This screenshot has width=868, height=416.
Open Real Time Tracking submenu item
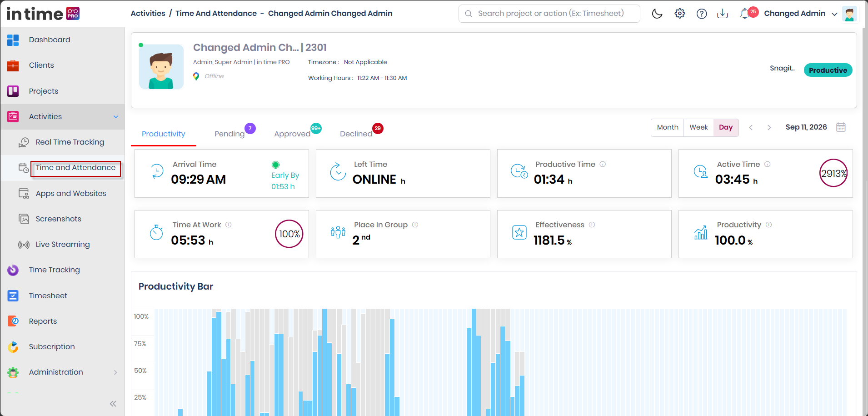point(70,142)
